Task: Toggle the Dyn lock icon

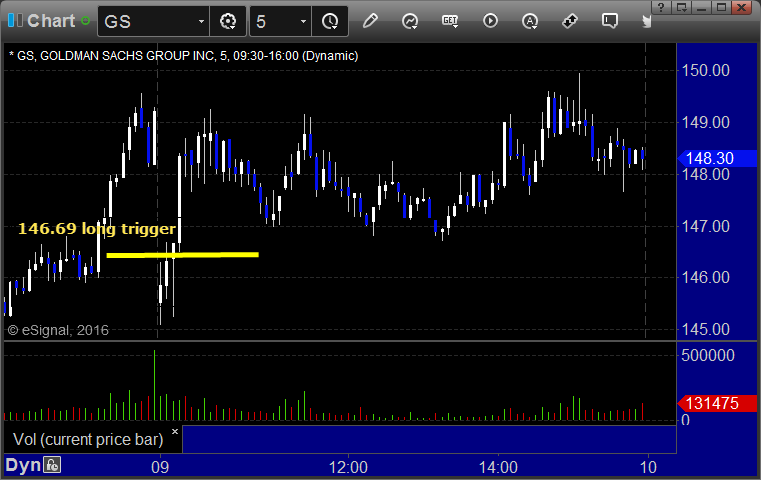Action: click(x=52, y=465)
